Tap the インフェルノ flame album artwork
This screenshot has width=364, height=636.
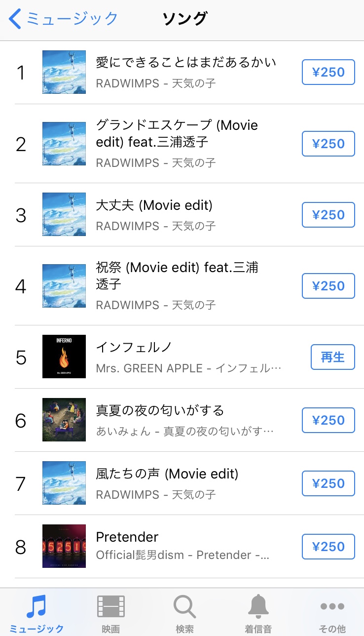pos(64,357)
